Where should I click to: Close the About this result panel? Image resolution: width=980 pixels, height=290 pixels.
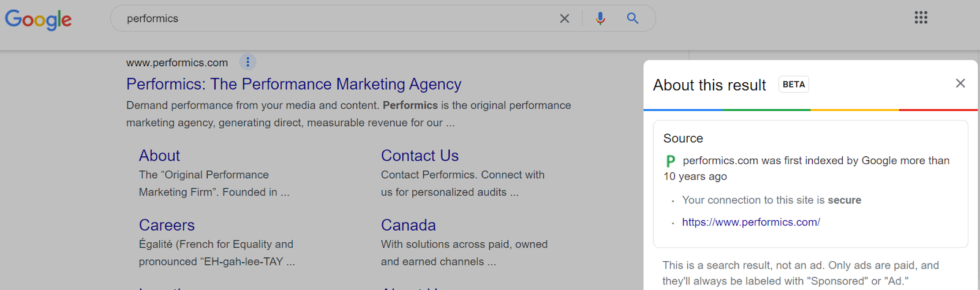pyautogui.click(x=960, y=83)
